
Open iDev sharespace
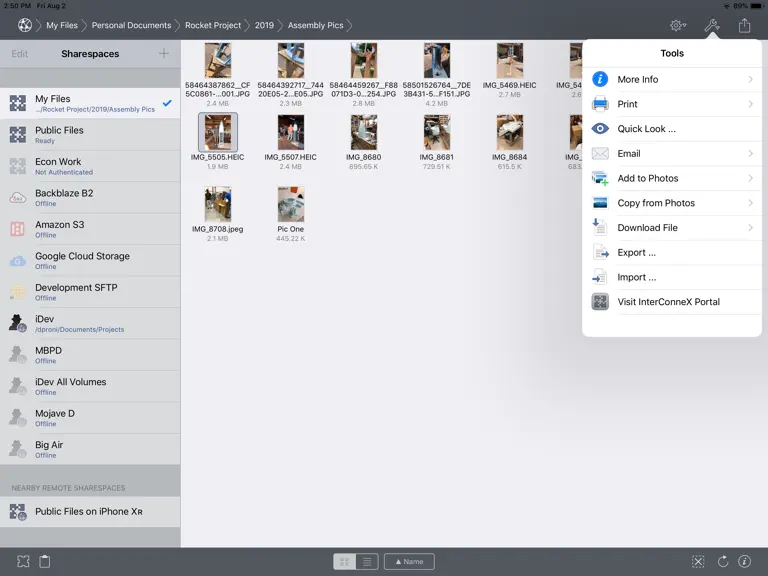pyautogui.click(x=90, y=323)
